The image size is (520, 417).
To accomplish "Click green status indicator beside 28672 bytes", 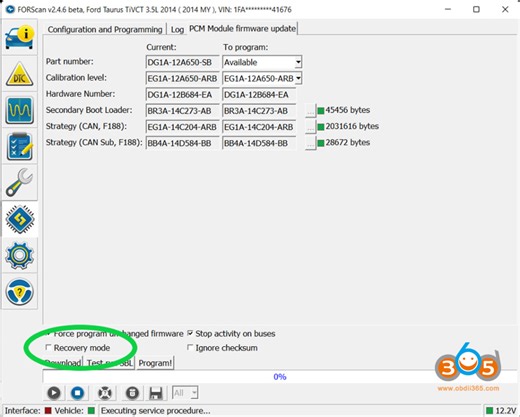I will point(321,143).
